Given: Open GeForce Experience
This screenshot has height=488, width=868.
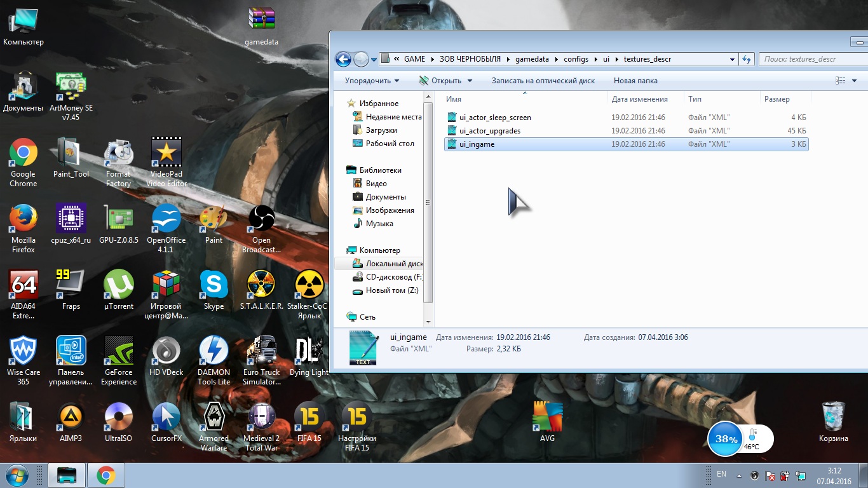Looking at the screenshot, I should point(119,360).
